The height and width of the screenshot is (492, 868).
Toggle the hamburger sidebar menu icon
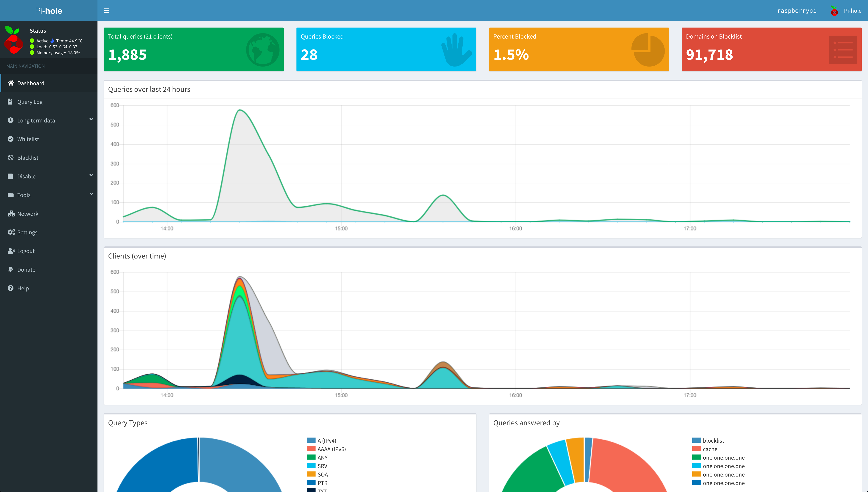(x=106, y=11)
